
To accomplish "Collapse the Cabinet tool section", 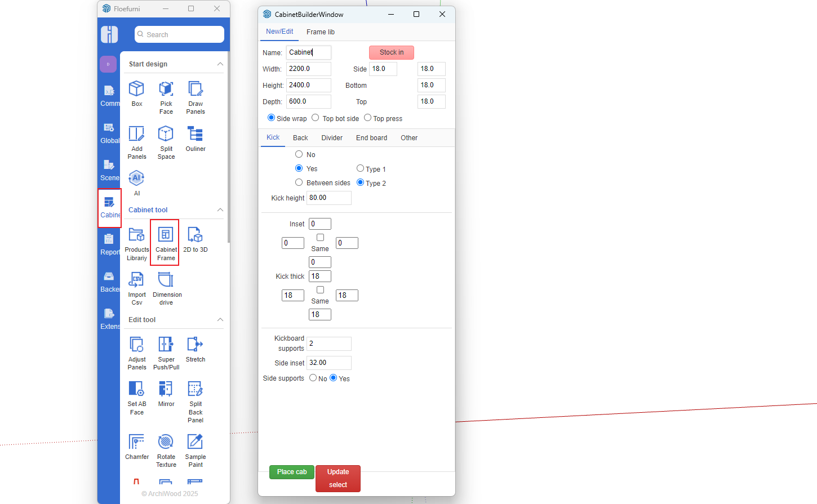I will pos(220,210).
